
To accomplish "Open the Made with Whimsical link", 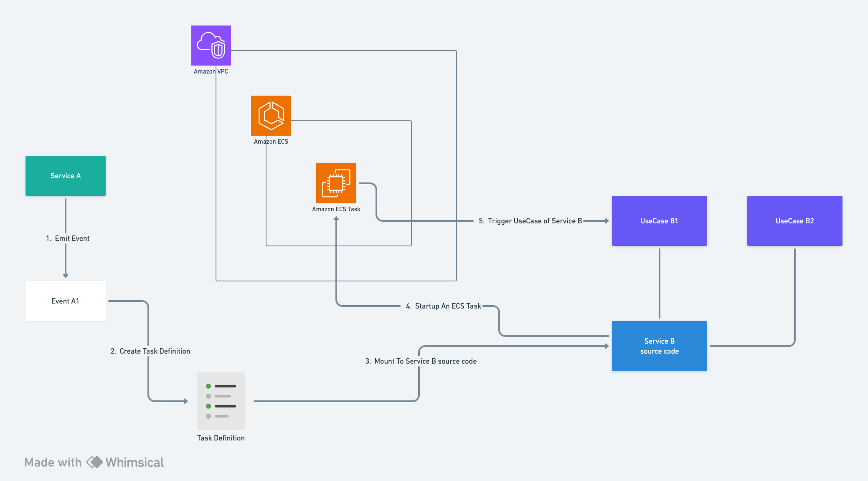I will click(x=94, y=462).
